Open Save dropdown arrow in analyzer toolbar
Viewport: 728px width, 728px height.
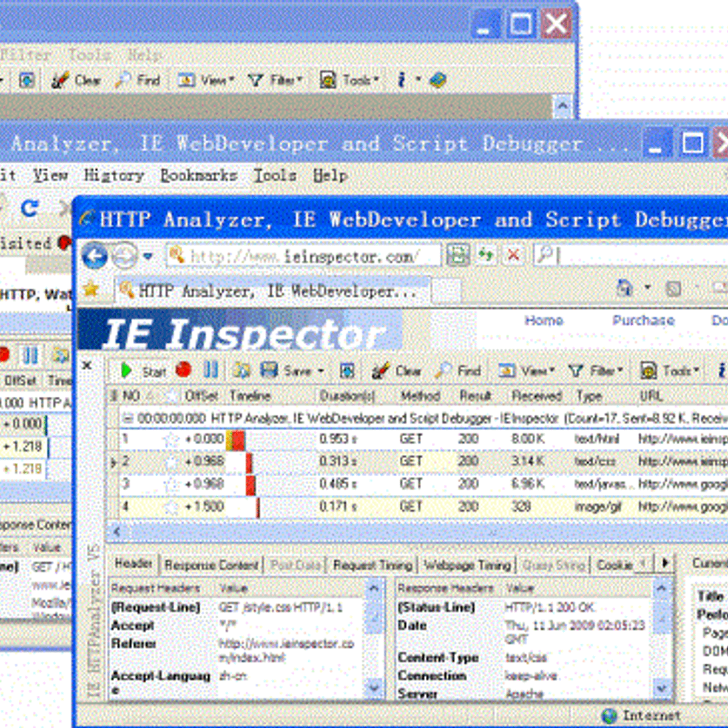pyautogui.click(x=321, y=371)
